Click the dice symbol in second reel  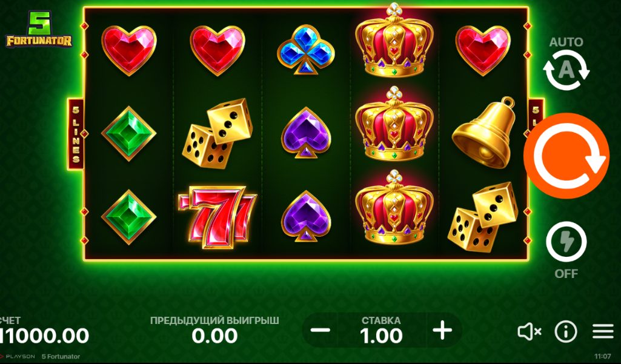pos(218,133)
